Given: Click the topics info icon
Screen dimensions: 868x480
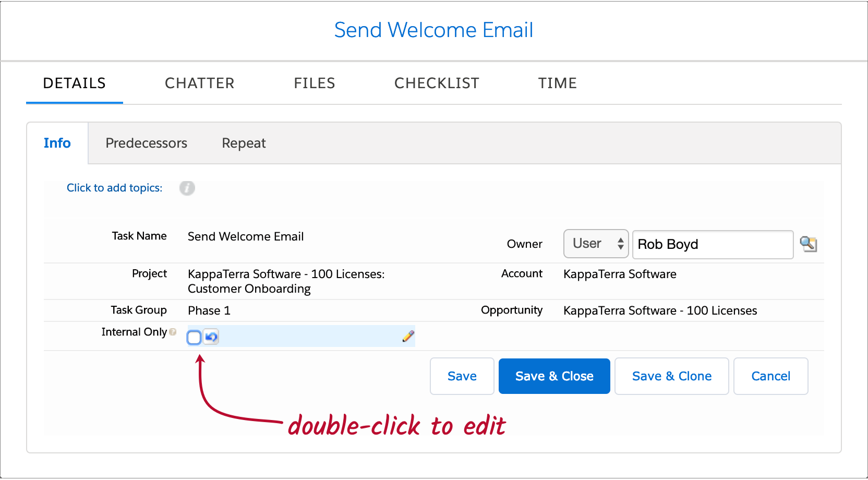Looking at the screenshot, I should (x=187, y=188).
